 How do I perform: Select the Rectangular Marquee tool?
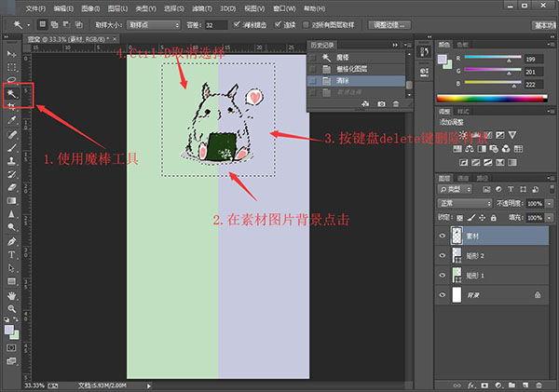(11, 67)
